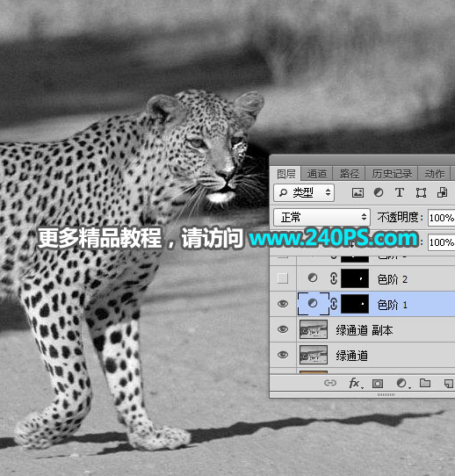Open the fx layer style menu
This screenshot has width=455, height=476.
click(x=355, y=384)
